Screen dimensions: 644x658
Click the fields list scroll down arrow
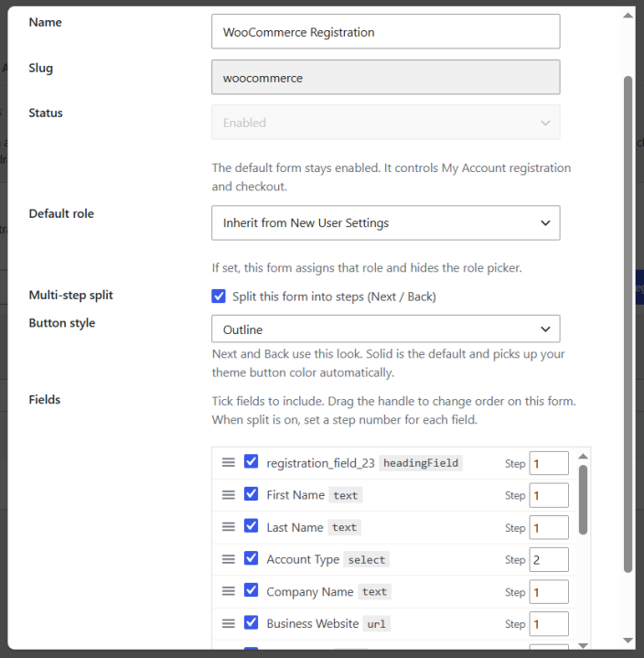click(x=583, y=645)
